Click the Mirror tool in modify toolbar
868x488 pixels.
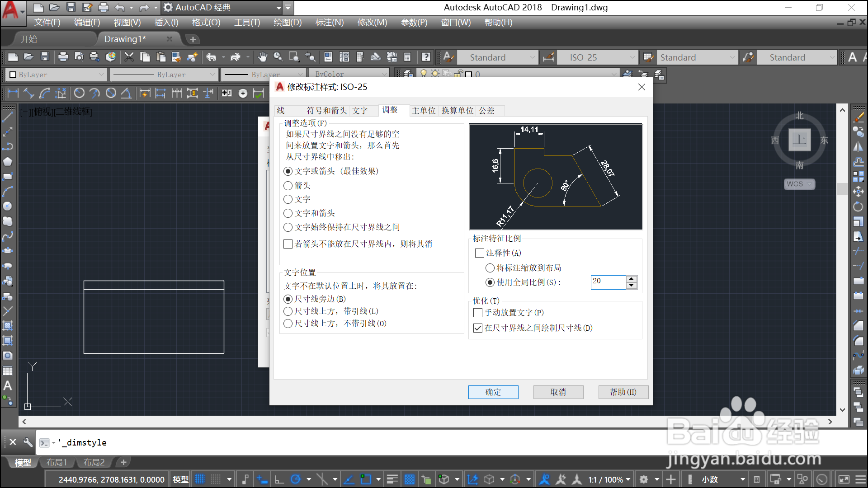(x=859, y=147)
